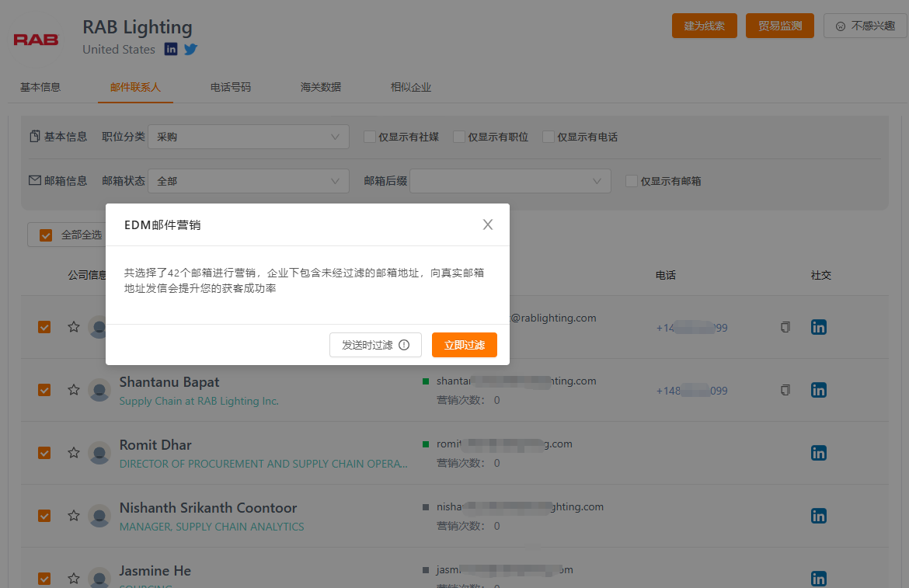The height and width of the screenshot is (588, 909).
Task: Star the Romit Dhar contact
Action: tap(74, 452)
